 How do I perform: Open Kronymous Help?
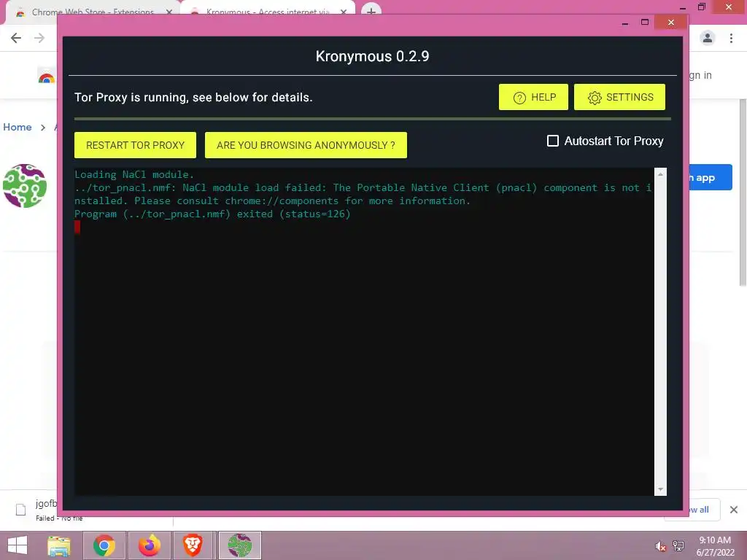[x=533, y=97]
